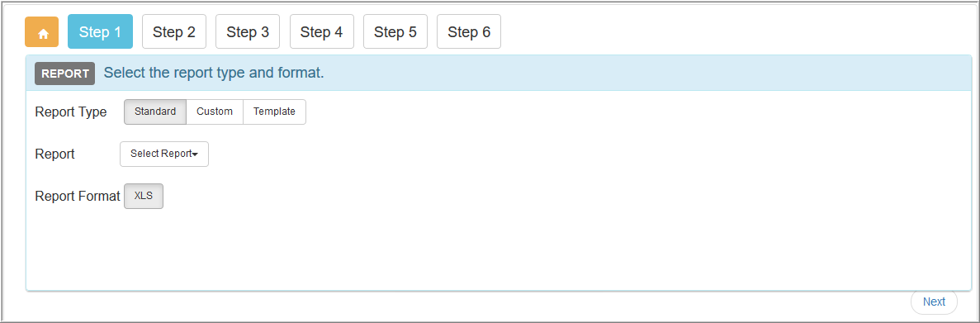
Task: Open the Step 6 tab
Action: (469, 32)
